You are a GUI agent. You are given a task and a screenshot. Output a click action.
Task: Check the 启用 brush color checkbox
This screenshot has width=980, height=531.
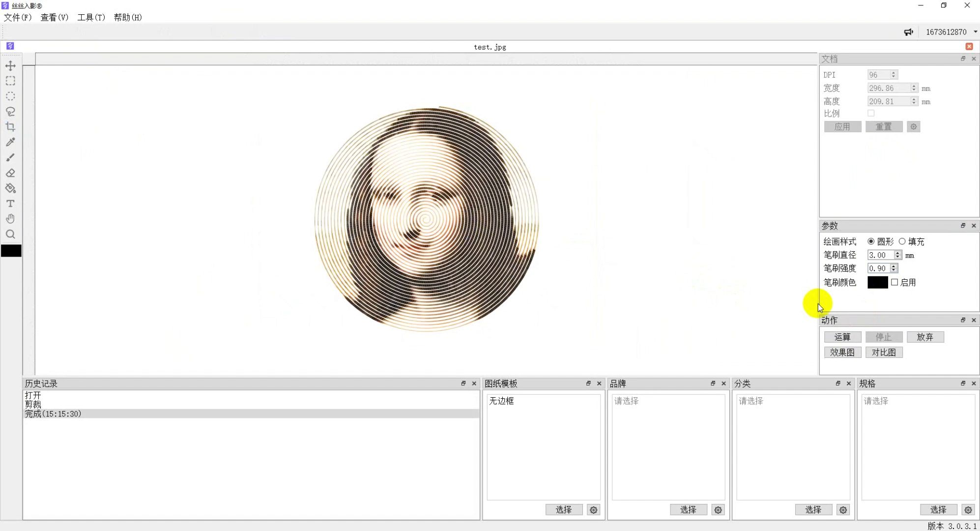894,282
